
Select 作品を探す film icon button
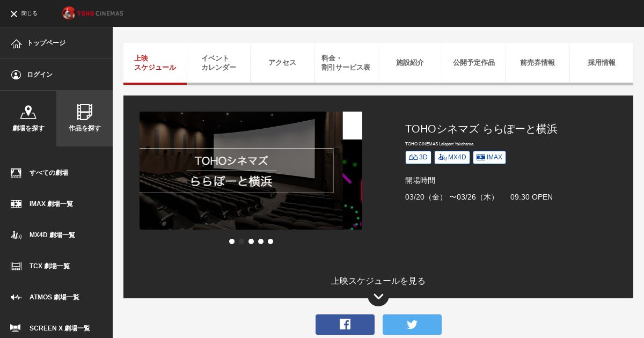pyautogui.click(x=85, y=119)
